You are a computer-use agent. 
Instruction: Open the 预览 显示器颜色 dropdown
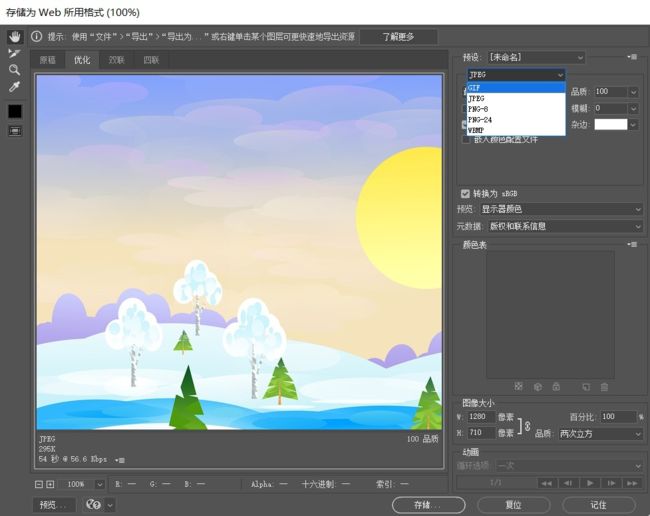[561, 209]
